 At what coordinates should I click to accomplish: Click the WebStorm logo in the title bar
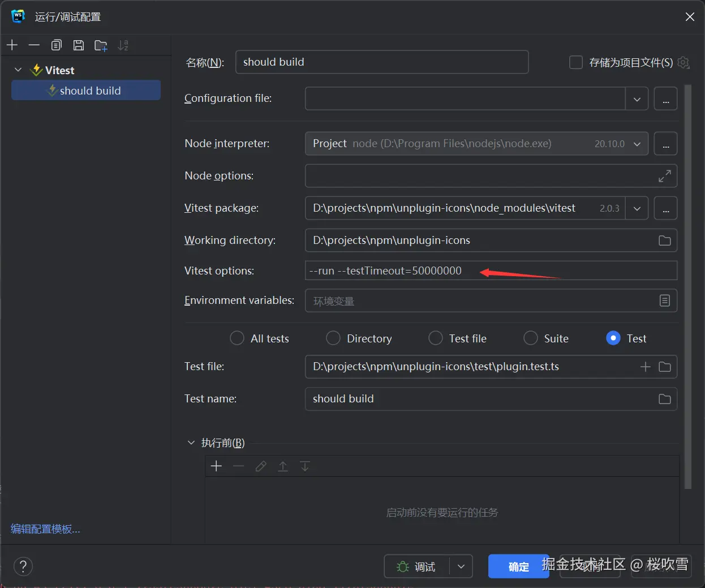pyautogui.click(x=18, y=16)
